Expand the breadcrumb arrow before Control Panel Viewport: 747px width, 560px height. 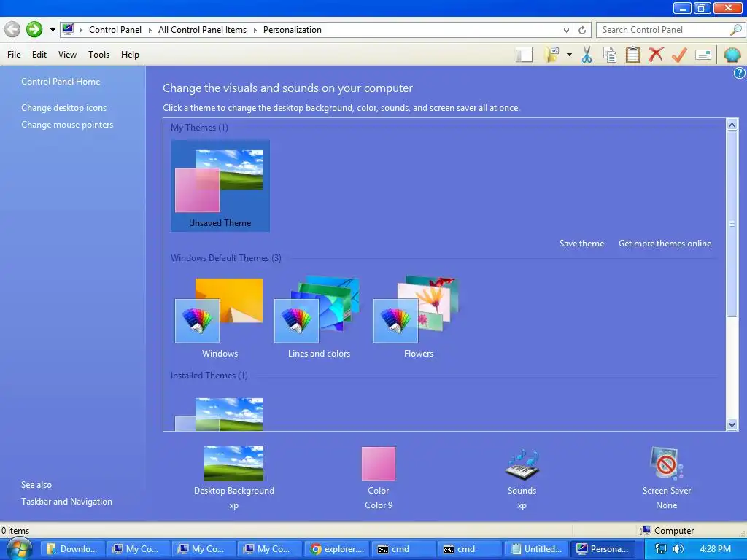point(81,30)
